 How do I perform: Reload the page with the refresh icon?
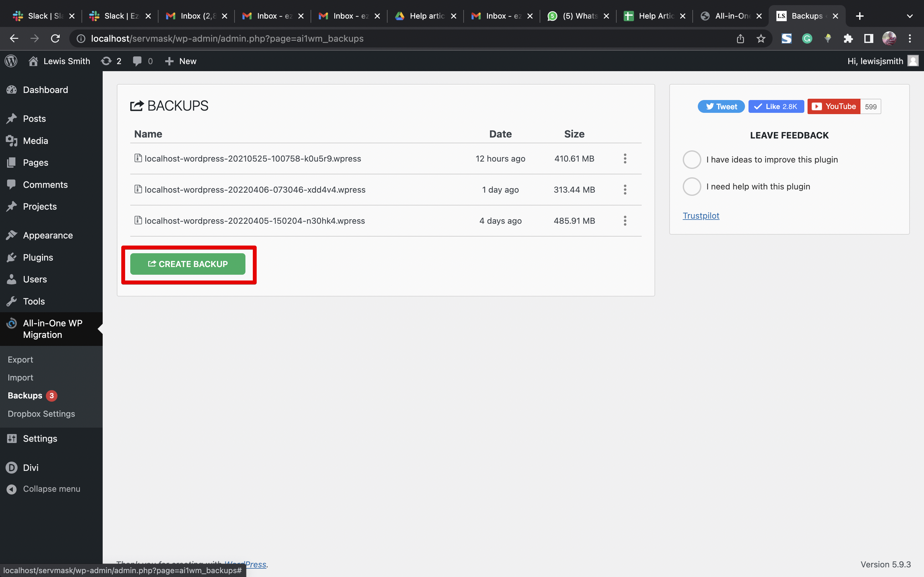tap(56, 38)
